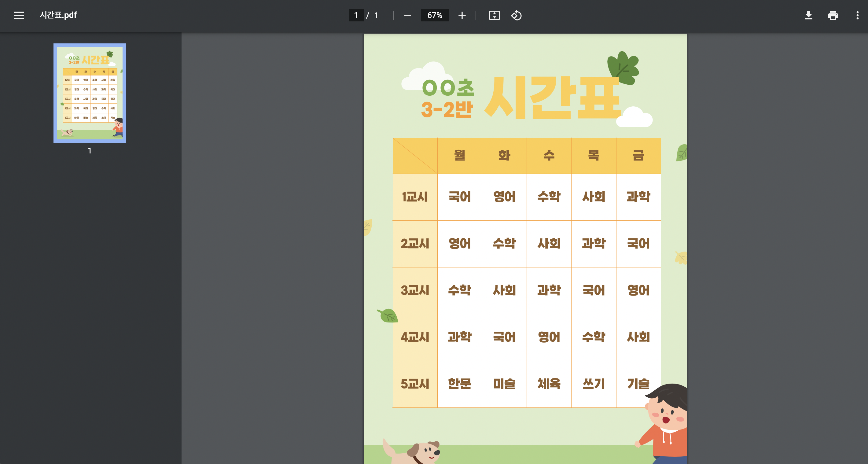868x464 pixels.
Task: Click the 5교시 row label
Action: pos(415,384)
